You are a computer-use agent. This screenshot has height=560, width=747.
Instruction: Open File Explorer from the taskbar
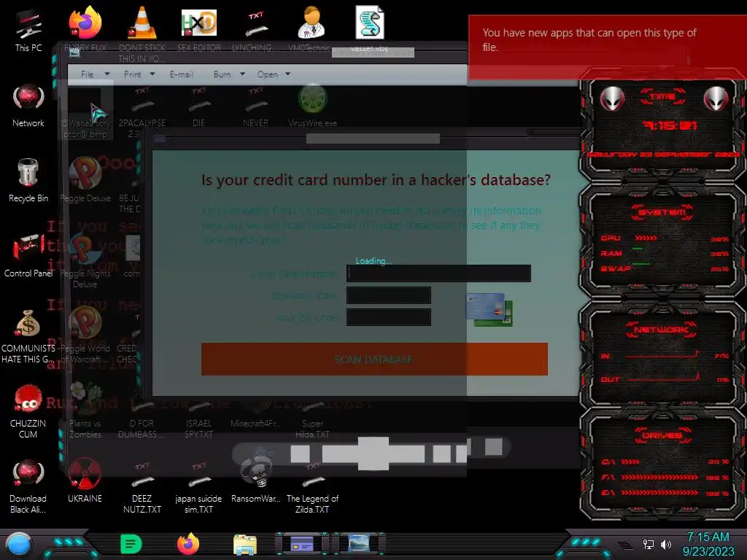[x=245, y=544]
